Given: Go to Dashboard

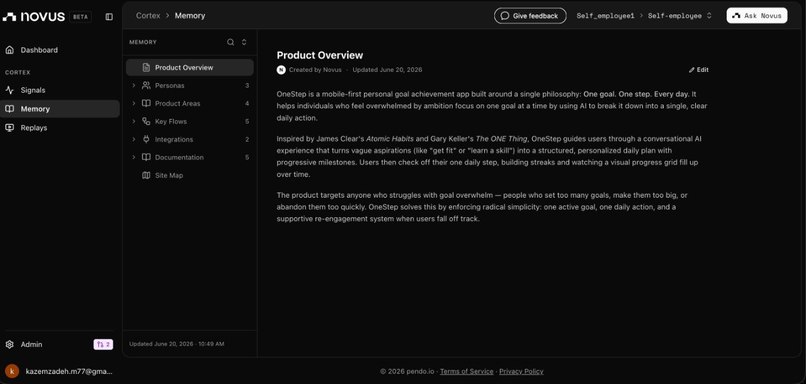Looking at the screenshot, I should pos(60,50).
